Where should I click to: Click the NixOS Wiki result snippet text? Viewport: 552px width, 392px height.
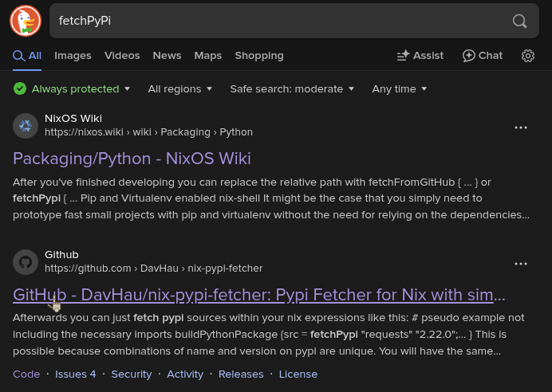pyautogui.click(x=271, y=198)
